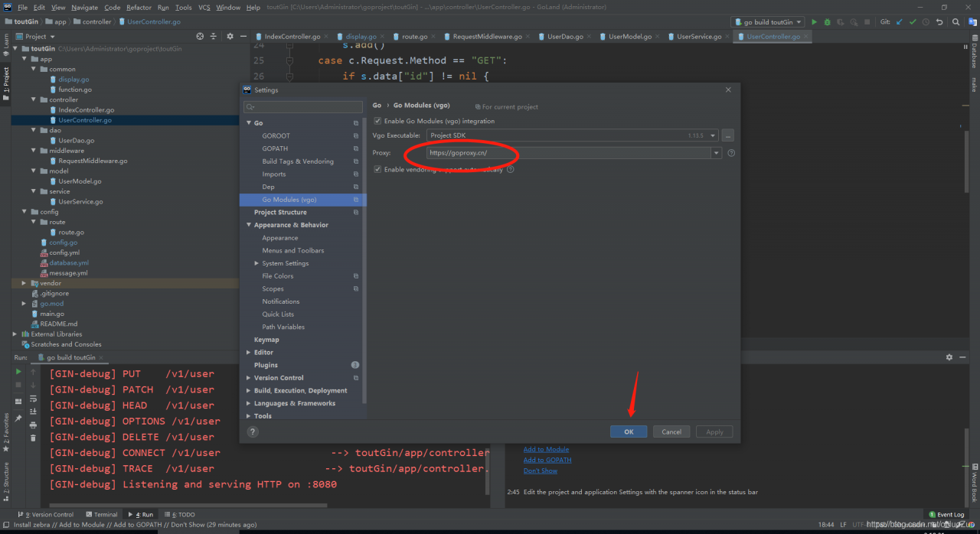This screenshot has height=534, width=980.
Task: Toggle Enable vendoring support automatically
Action: coord(377,169)
